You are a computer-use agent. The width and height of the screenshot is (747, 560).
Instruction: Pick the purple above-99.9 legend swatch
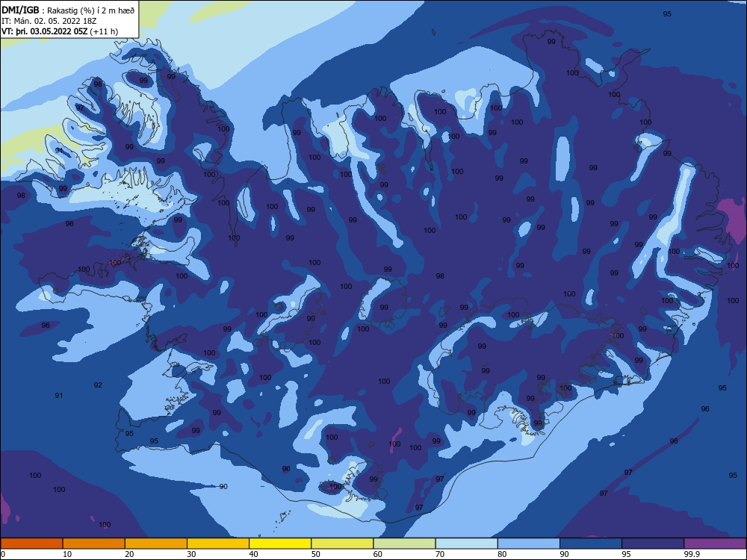coord(715,544)
